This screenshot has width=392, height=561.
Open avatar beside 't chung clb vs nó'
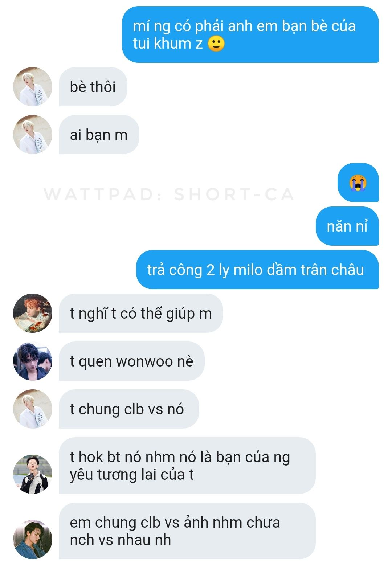point(33,409)
